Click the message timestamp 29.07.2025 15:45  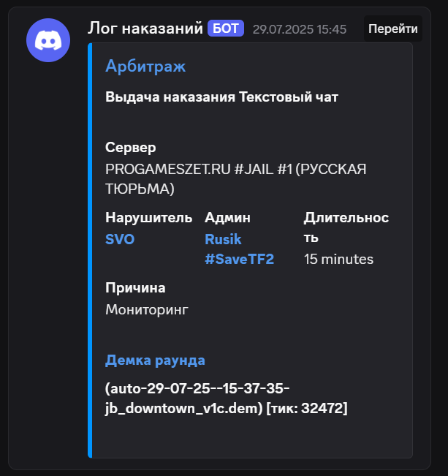coord(299,29)
